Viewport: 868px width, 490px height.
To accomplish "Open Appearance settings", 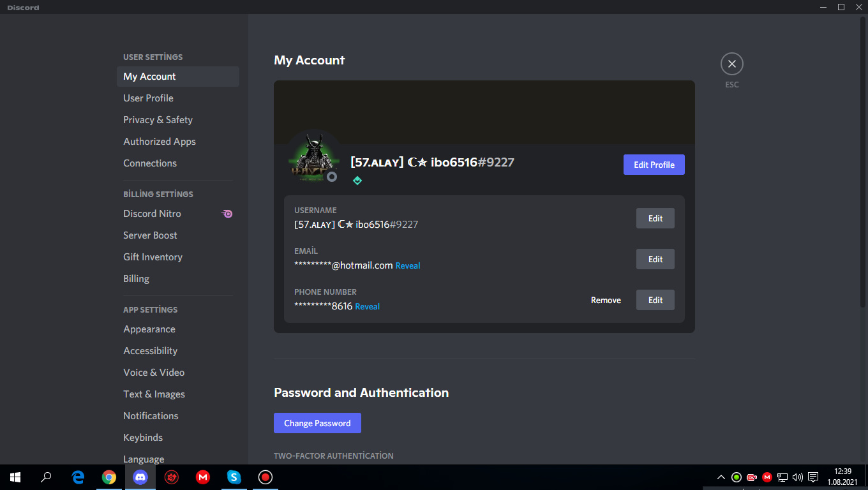I will click(x=178, y=329).
